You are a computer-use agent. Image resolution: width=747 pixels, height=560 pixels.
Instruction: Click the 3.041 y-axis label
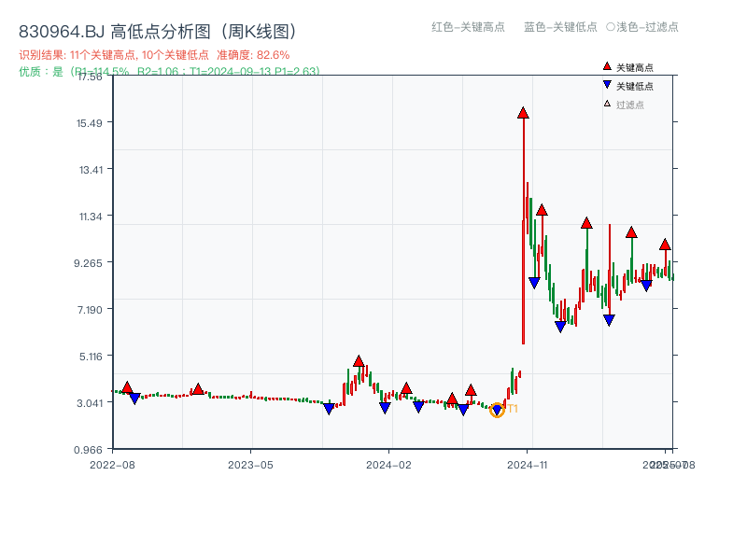90,403
